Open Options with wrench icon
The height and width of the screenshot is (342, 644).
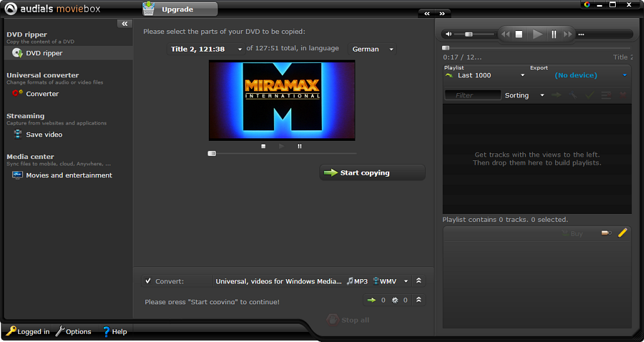tap(73, 331)
